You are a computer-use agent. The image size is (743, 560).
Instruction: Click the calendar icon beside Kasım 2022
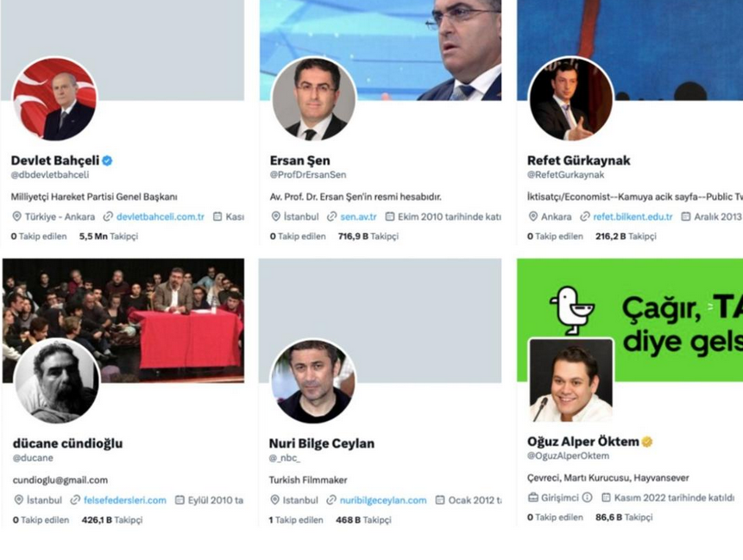click(606, 497)
